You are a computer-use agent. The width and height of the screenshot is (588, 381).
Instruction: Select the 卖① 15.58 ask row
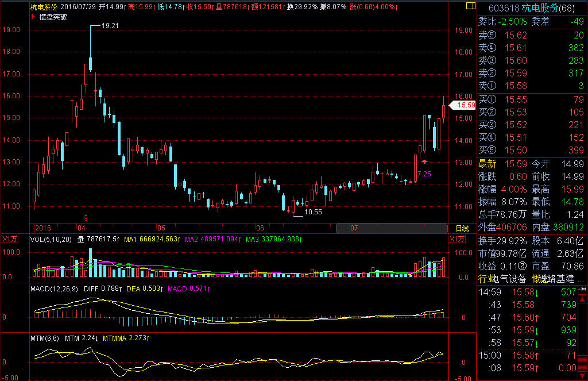[x=532, y=86]
